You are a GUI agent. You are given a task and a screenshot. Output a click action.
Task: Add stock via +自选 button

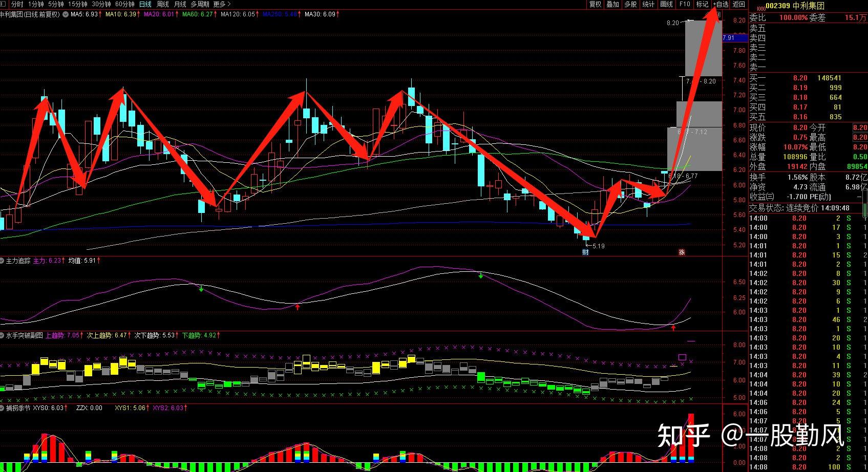(x=721, y=4)
